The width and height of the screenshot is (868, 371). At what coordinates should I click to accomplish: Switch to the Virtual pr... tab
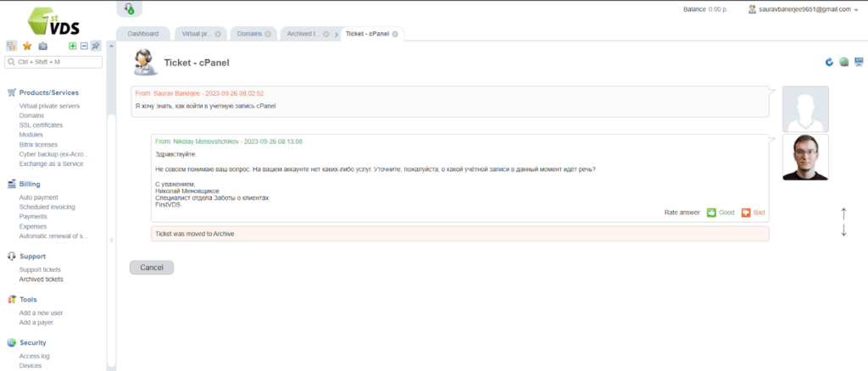tap(196, 34)
